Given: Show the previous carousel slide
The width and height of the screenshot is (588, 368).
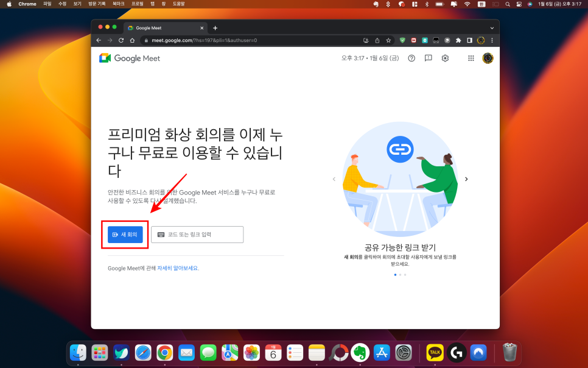Looking at the screenshot, I should coord(334,179).
